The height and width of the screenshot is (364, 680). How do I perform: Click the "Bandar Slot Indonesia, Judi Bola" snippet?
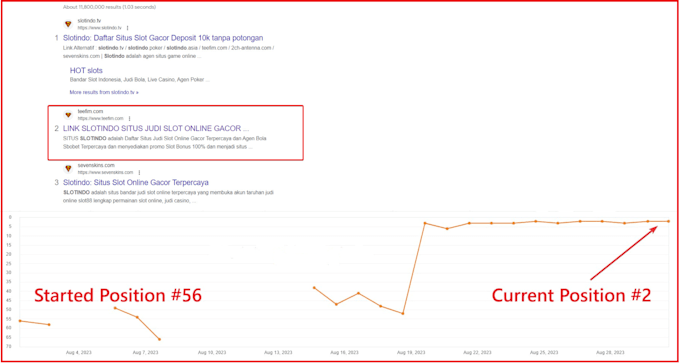click(x=140, y=80)
